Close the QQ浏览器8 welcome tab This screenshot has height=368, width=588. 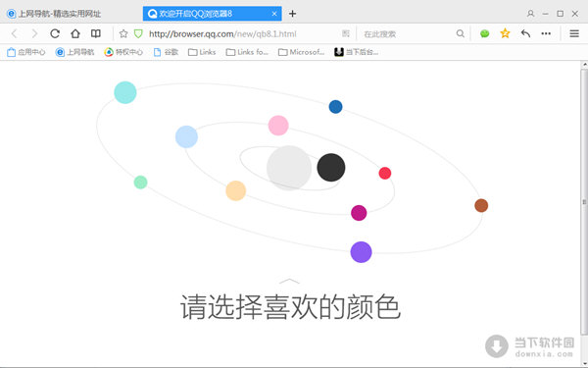(x=274, y=14)
